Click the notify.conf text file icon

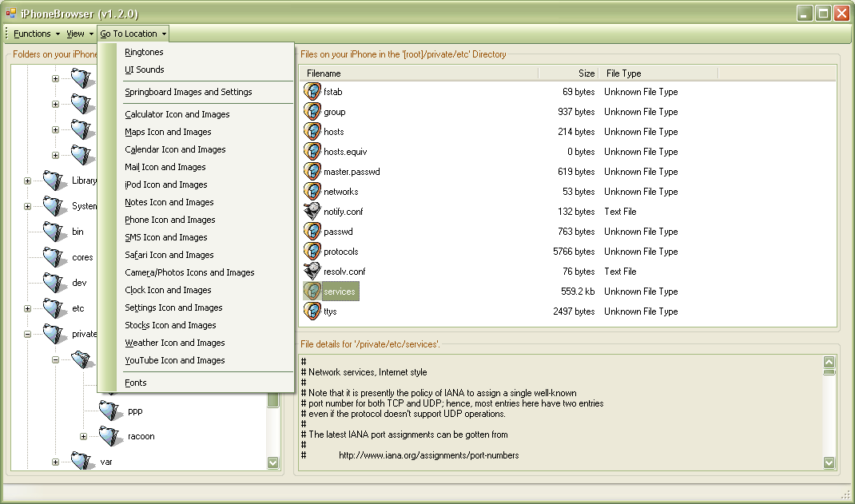click(312, 212)
